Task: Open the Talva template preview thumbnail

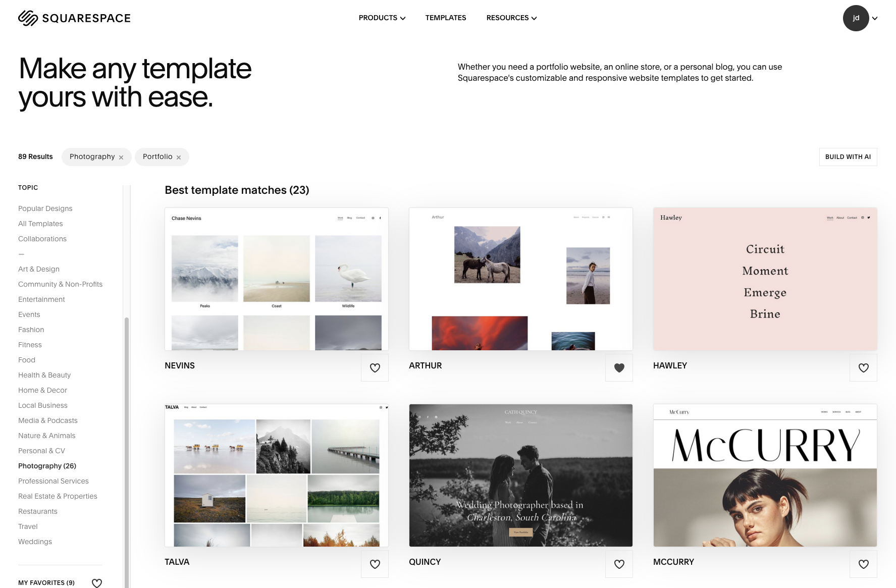Action: tap(277, 475)
